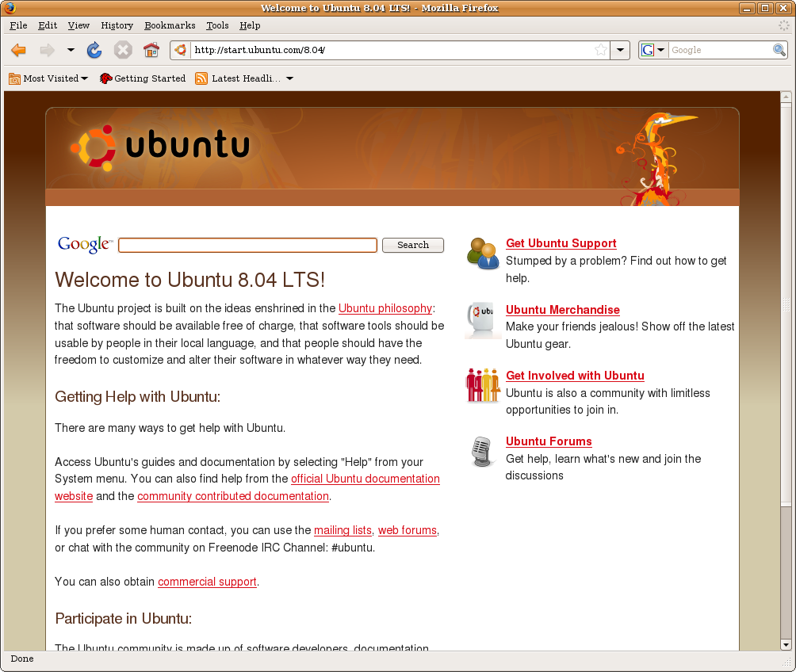Click the Forward arrow button
Image resolution: width=796 pixels, height=672 pixels.
click(x=48, y=50)
